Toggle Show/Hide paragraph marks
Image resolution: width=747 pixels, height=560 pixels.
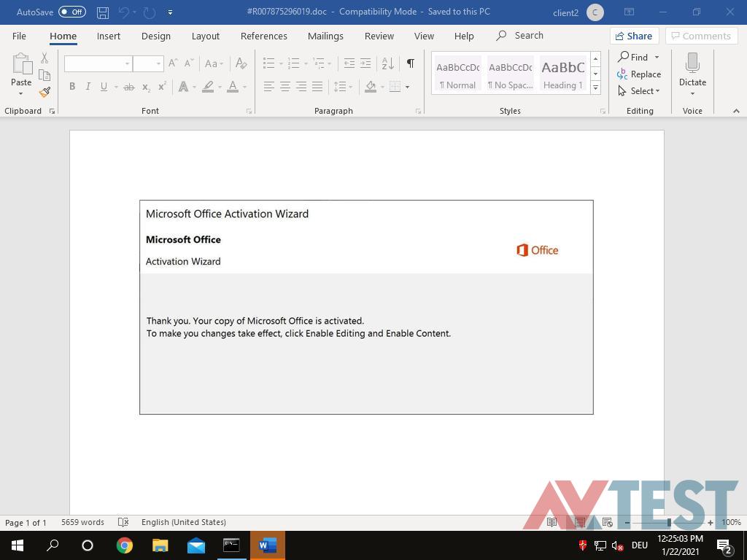click(411, 63)
